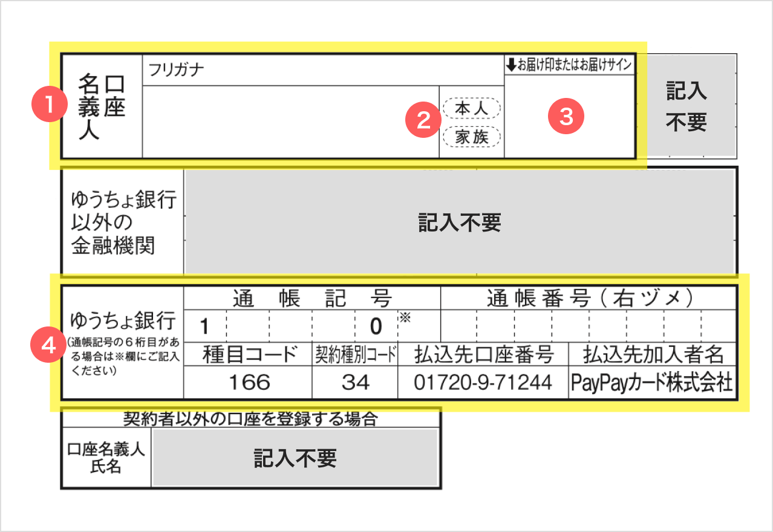Click the 口座名義人氏名 label
Image resolution: width=773 pixels, height=532 pixels.
(x=106, y=458)
